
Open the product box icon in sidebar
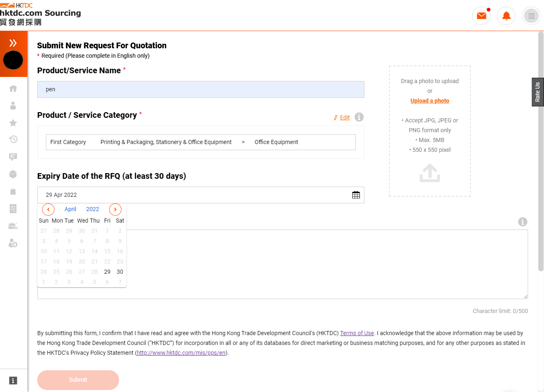point(13,174)
